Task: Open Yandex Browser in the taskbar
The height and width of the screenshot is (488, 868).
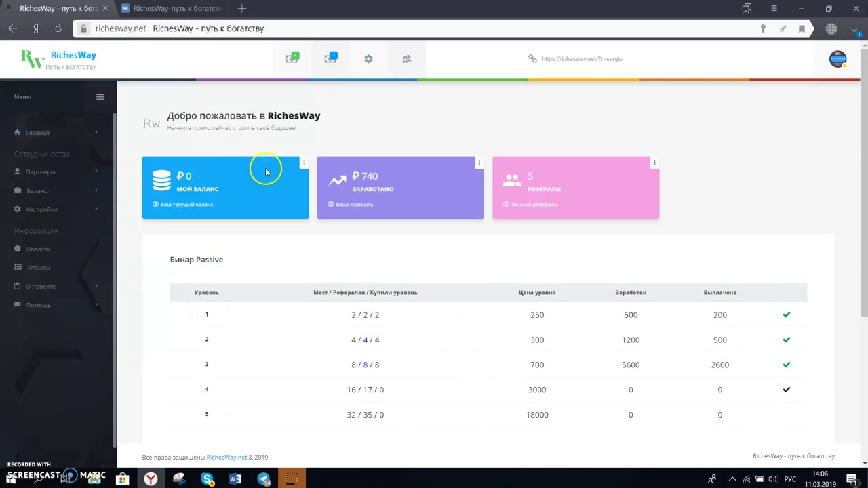Action: click(x=151, y=479)
